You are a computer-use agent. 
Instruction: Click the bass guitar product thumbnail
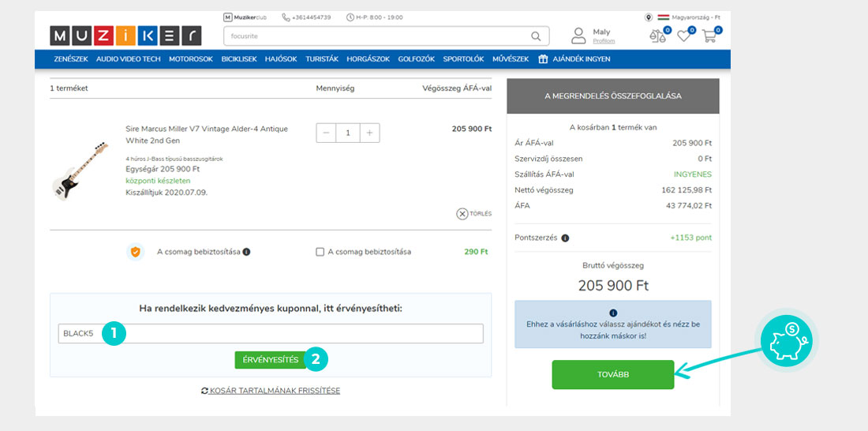[x=80, y=171]
